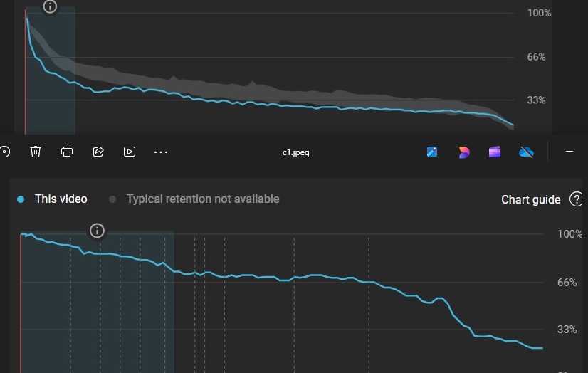Open the purple Clipchamp video editor icon
Image resolution: width=588 pixels, height=373 pixels.
coord(495,152)
